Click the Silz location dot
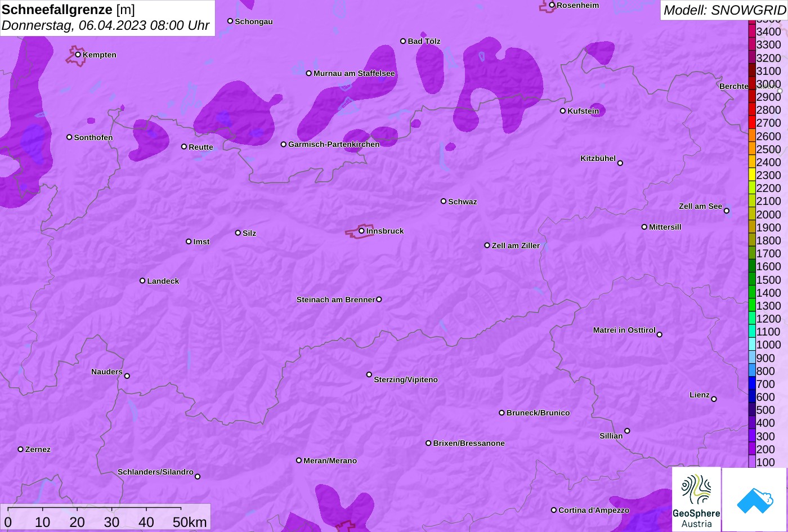Viewport: 788px width, 532px height. tap(238, 233)
